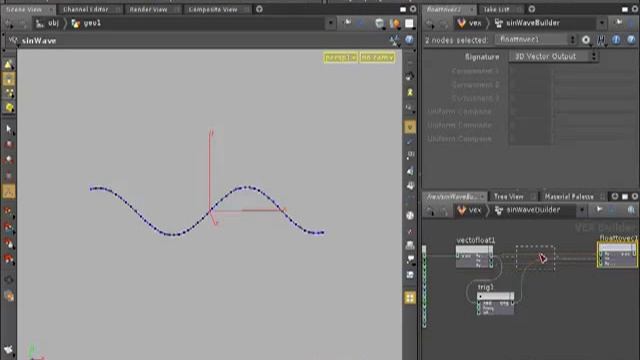Switch to the Tree View tab

tap(508, 197)
